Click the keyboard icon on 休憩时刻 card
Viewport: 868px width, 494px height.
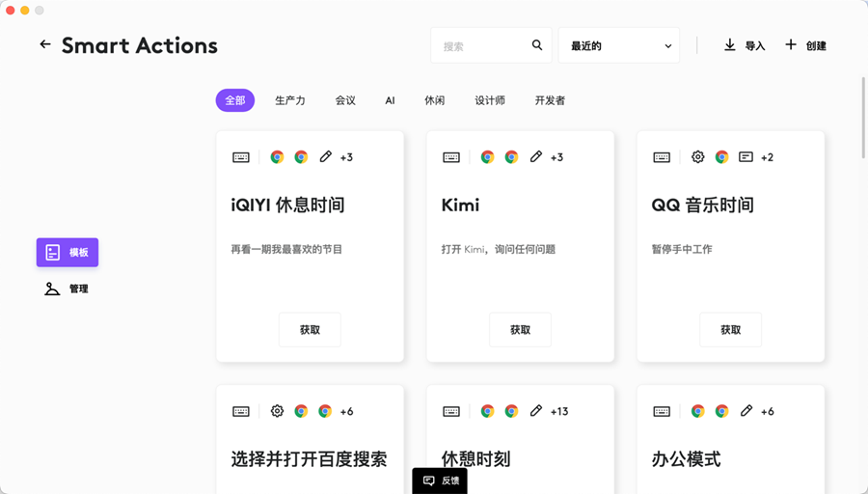[x=451, y=411]
